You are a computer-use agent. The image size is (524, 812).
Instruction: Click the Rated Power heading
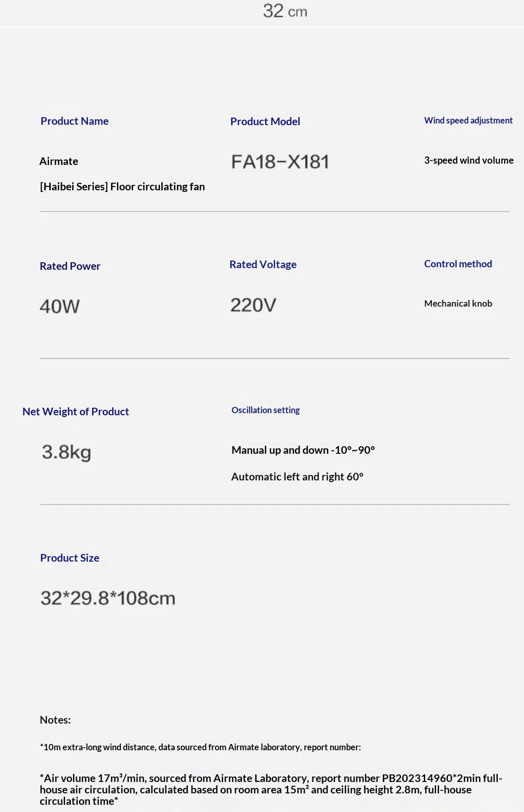click(x=70, y=266)
